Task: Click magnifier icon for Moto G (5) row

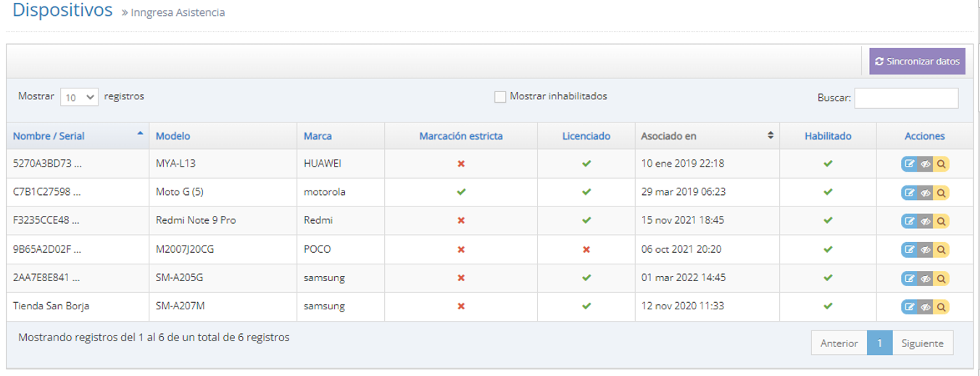Action: [x=941, y=193]
